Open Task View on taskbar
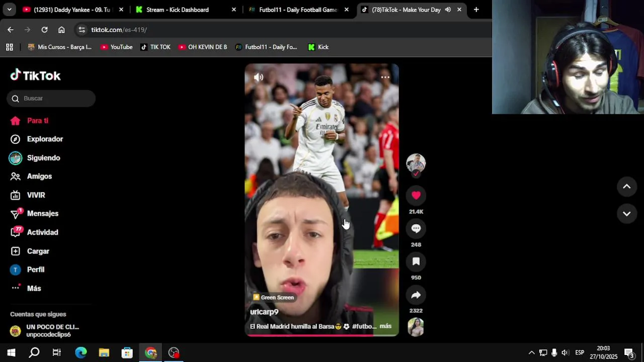Image resolution: width=644 pixels, height=362 pixels. [x=57, y=352]
